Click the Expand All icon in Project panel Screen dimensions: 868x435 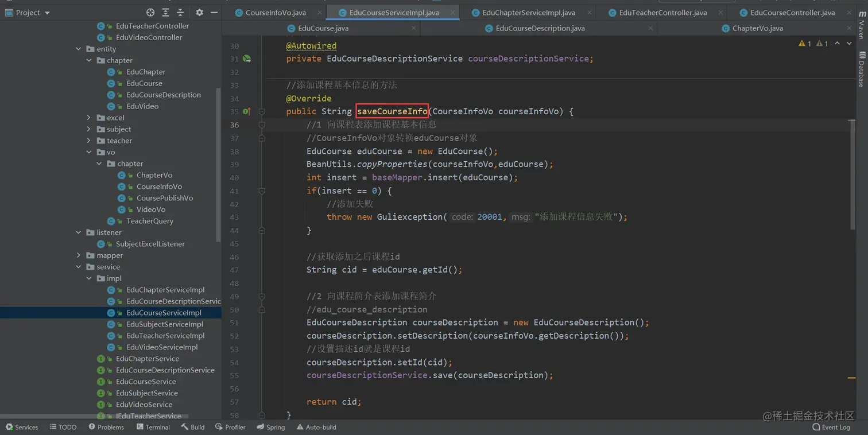(165, 12)
